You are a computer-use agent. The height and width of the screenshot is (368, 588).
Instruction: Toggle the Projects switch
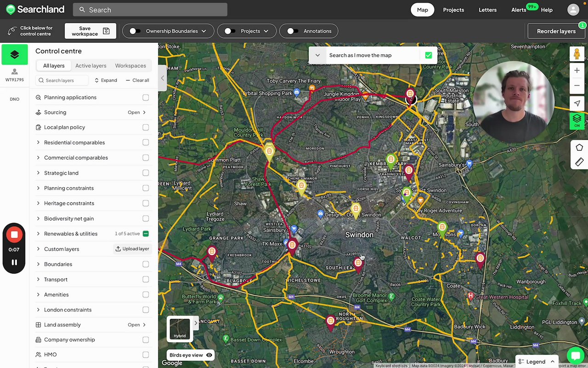pos(230,31)
